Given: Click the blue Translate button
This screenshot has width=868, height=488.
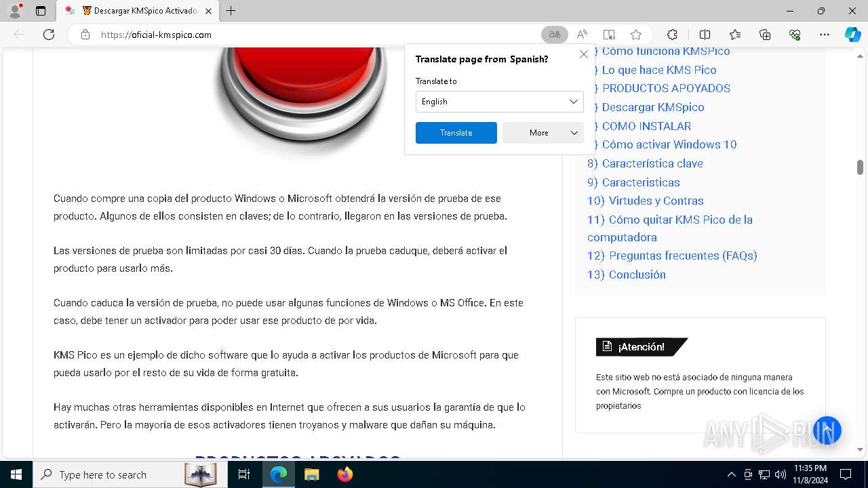Looking at the screenshot, I should pyautogui.click(x=456, y=133).
